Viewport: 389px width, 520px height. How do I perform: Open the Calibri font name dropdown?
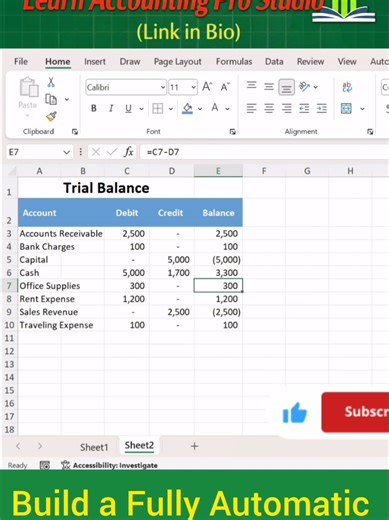tap(163, 87)
